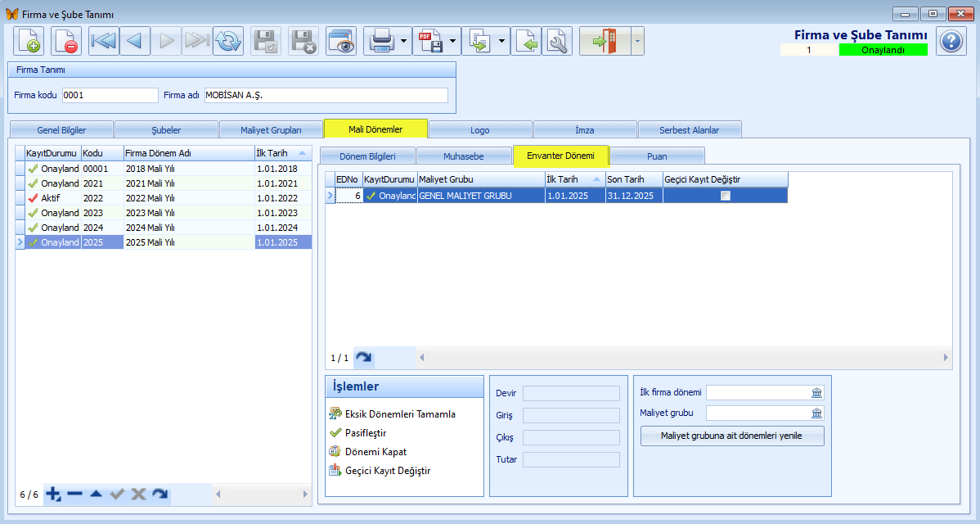Create a new record with the toolbar icon
This screenshot has height=524, width=980.
[29, 41]
